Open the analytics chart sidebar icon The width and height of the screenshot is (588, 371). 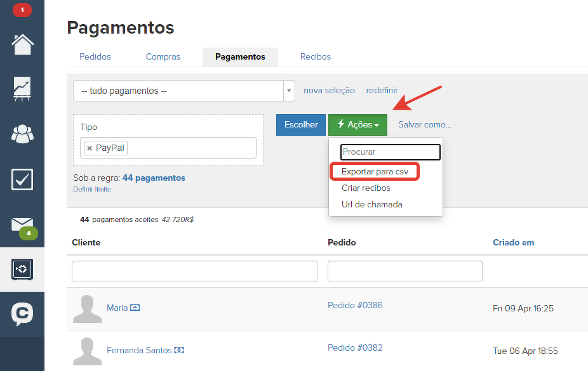(x=22, y=89)
